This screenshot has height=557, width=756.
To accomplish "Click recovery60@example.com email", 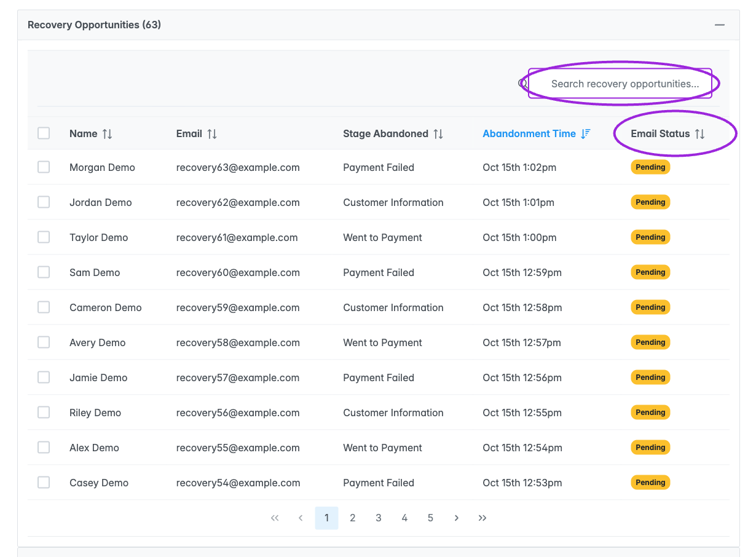I will click(238, 272).
